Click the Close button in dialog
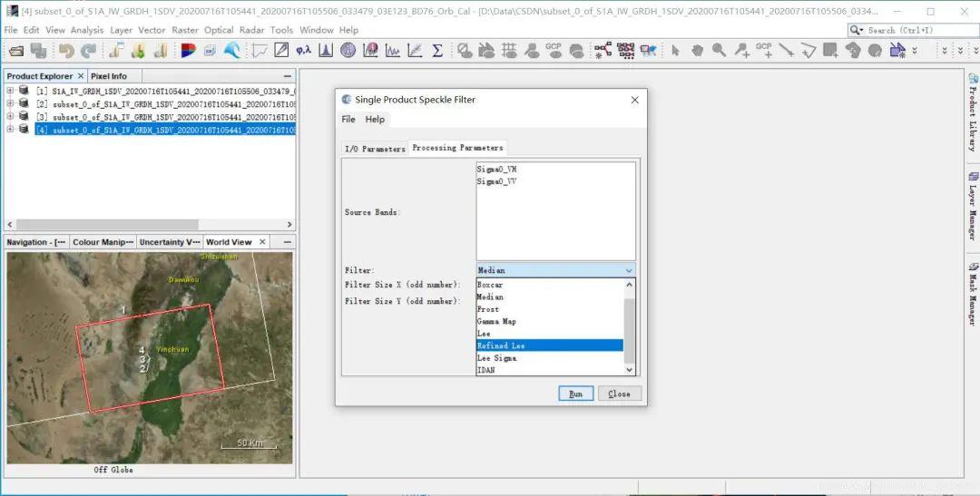The height and width of the screenshot is (496, 980). click(x=619, y=394)
